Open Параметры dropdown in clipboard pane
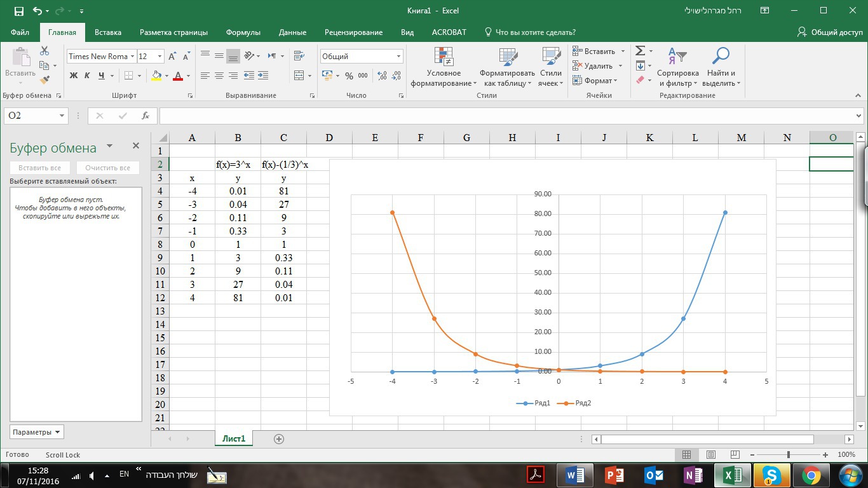This screenshot has width=868, height=488. click(x=37, y=432)
